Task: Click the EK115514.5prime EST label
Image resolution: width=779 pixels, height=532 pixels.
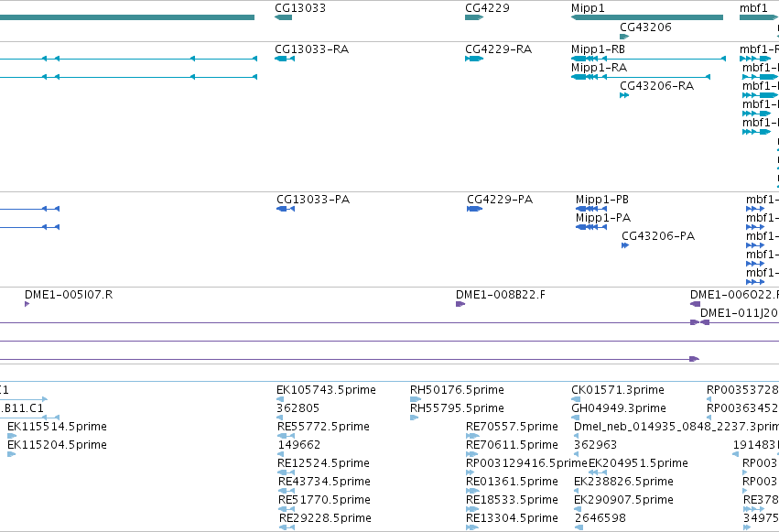Action: (57, 427)
